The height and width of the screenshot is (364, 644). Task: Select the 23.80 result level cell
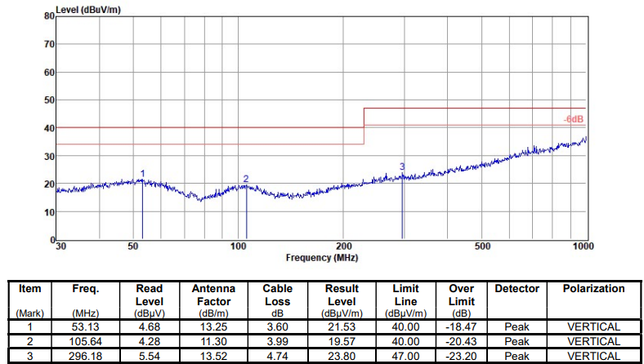pyautogui.click(x=342, y=356)
